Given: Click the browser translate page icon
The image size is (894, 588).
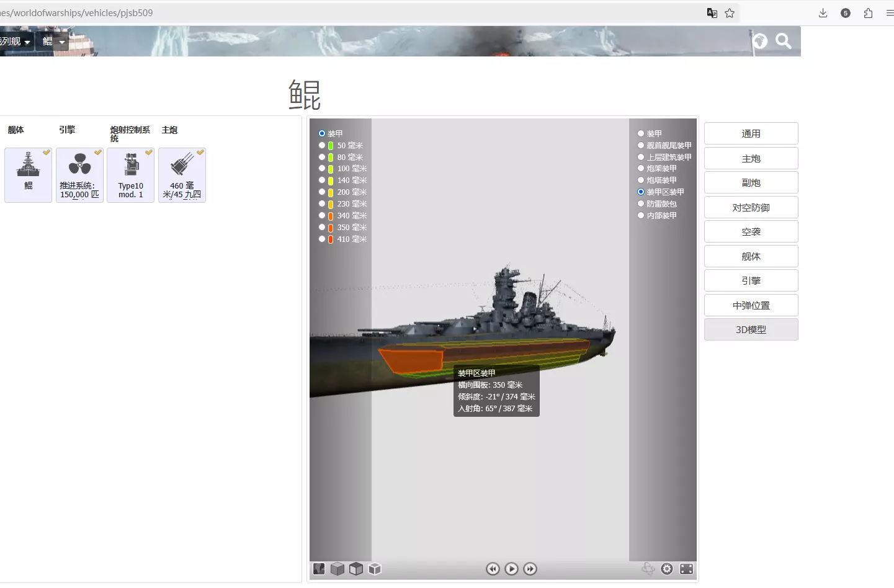Looking at the screenshot, I should pos(712,13).
